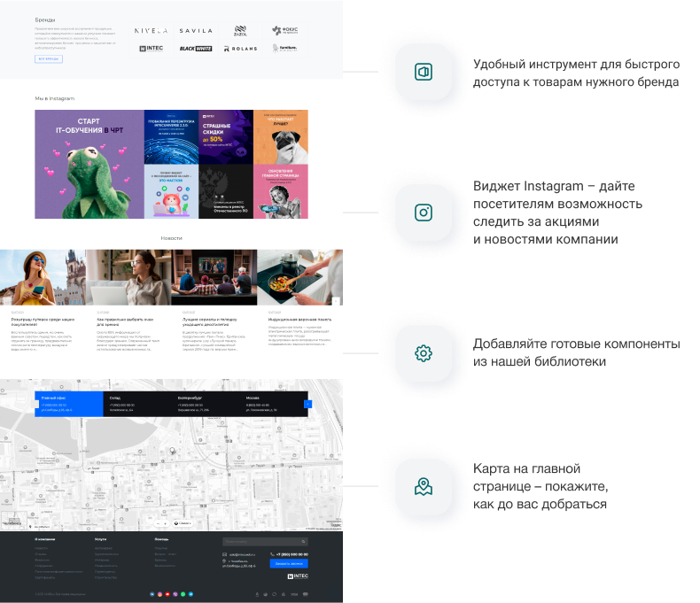700x603 pixels.
Task: Click the brands feature icon tile
Action: pyautogui.click(x=423, y=72)
